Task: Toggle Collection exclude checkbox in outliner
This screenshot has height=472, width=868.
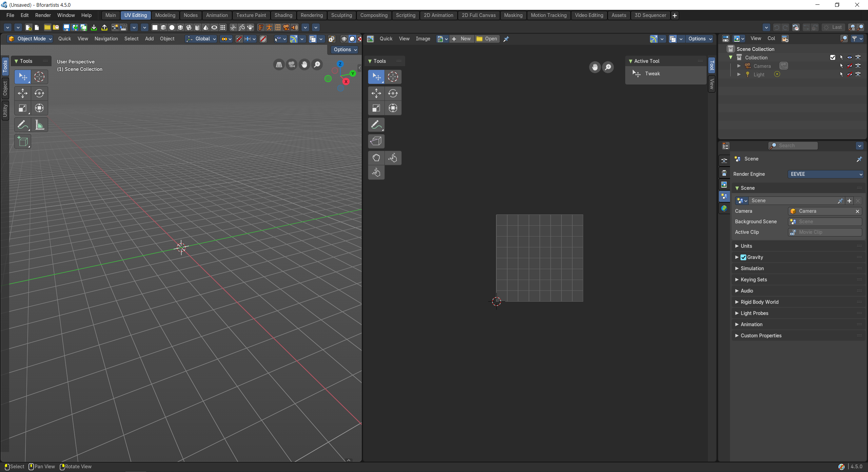Action: [833, 57]
